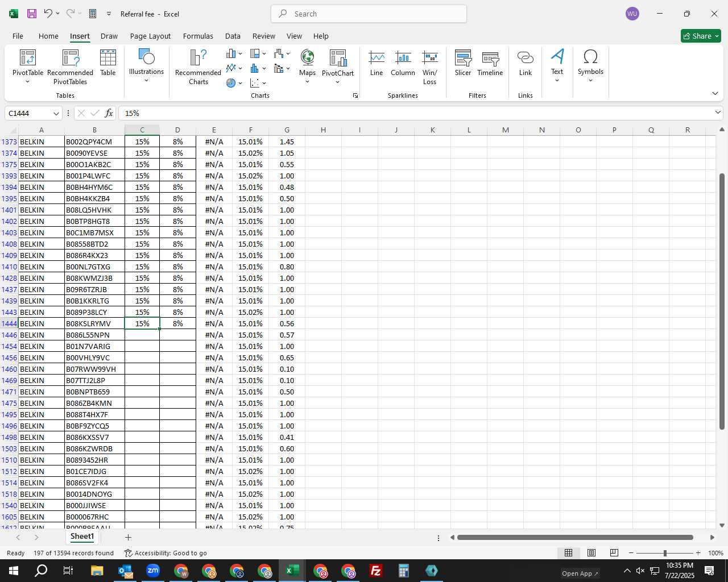Screen dimensions: 728x582
Task: Open the Undo history dropdown arrow
Action: 58,14
